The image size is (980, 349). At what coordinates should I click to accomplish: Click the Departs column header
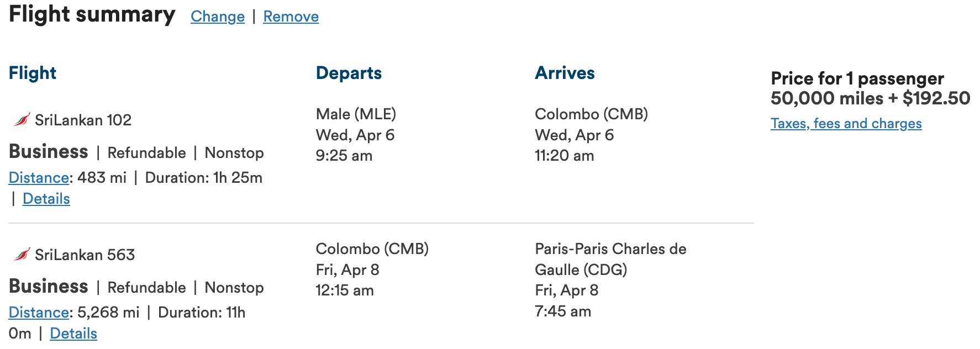(349, 72)
